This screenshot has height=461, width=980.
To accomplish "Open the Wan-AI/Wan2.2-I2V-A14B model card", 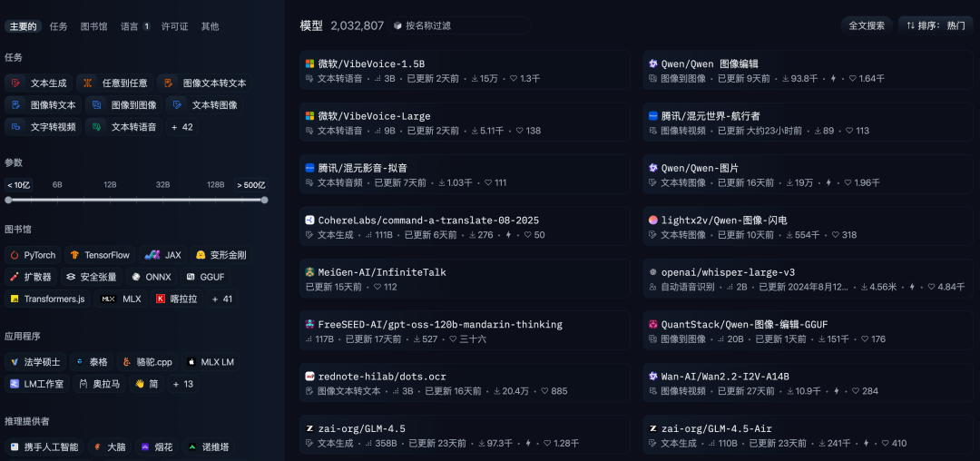I will (x=808, y=383).
